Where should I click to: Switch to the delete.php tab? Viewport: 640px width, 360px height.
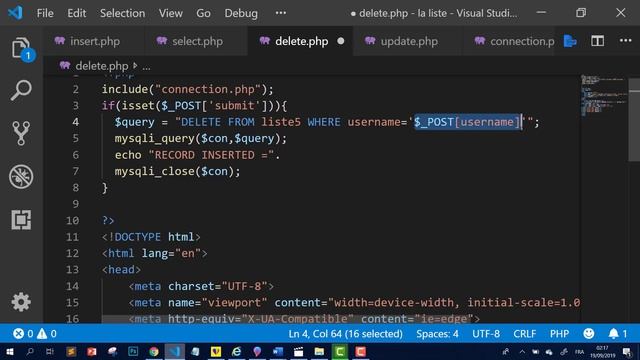click(300, 41)
